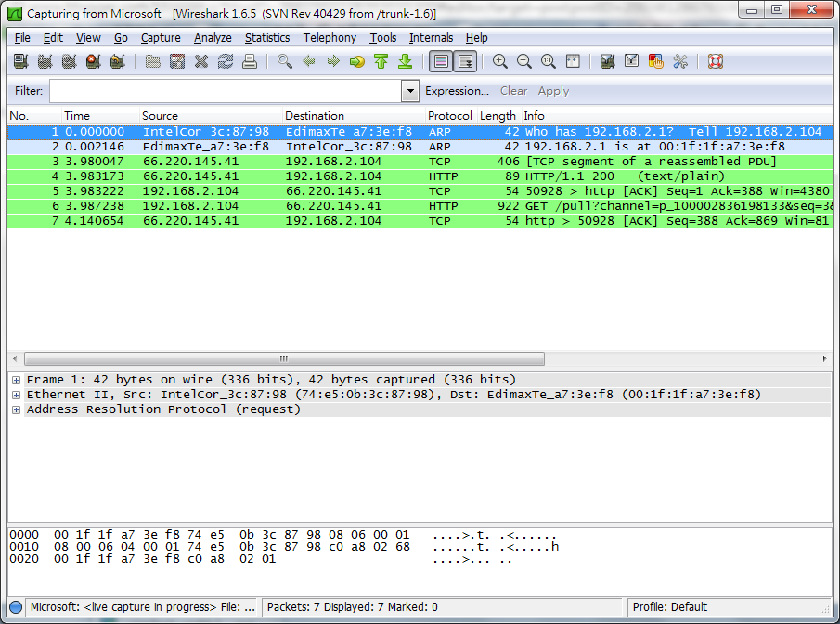Viewport: 840px width, 624px height.
Task: Open help lifebuoy icon
Action: pos(716,61)
